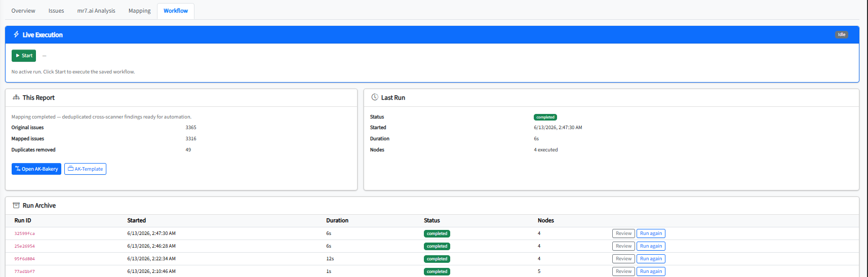Open the mr7.ai Analysis tab
The width and height of the screenshot is (868, 277).
[96, 11]
